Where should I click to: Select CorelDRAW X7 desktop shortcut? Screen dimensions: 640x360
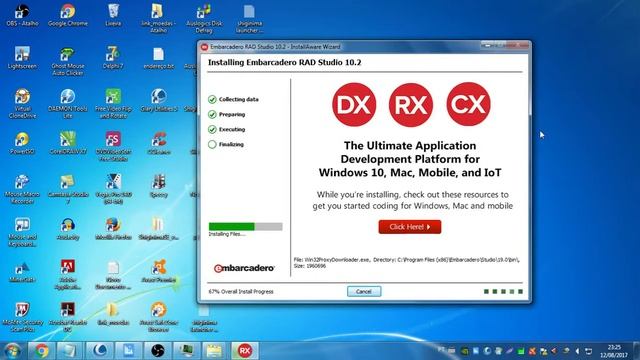[68, 143]
